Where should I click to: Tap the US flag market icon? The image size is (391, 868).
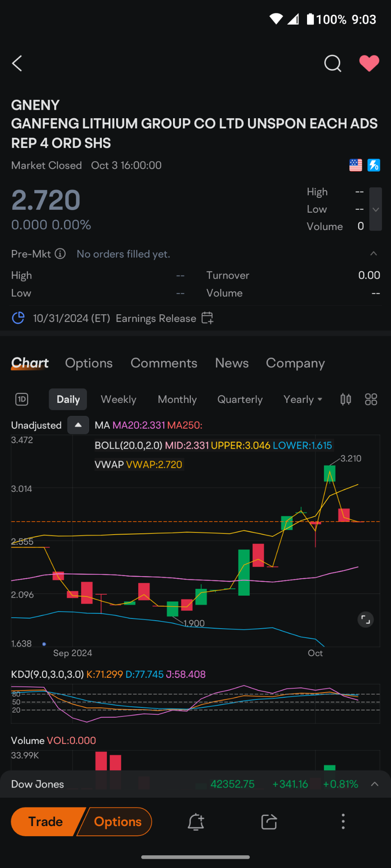click(x=356, y=165)
